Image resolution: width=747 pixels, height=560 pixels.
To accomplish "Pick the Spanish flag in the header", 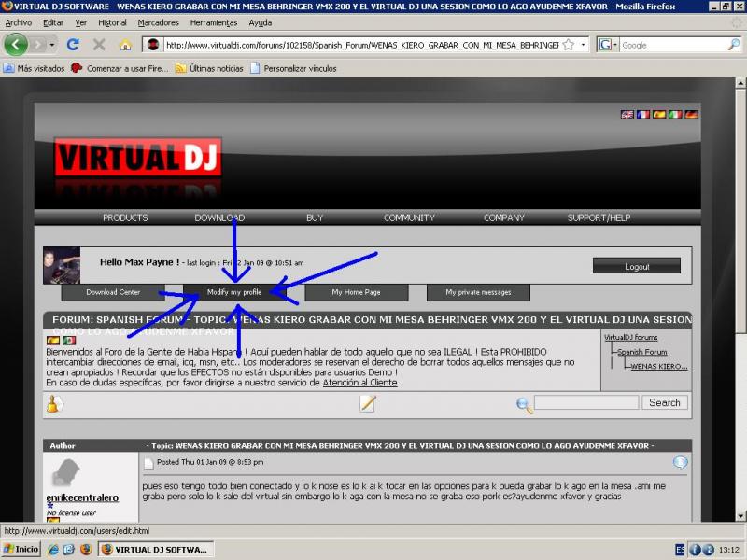I will [659, 114].
